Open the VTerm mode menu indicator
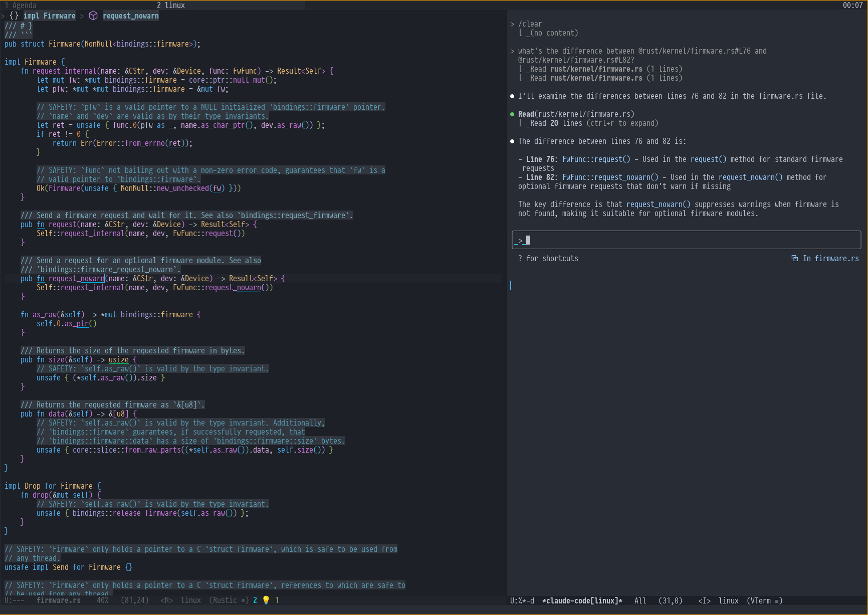This screenshot has width=868, height=615. (764, 600)
